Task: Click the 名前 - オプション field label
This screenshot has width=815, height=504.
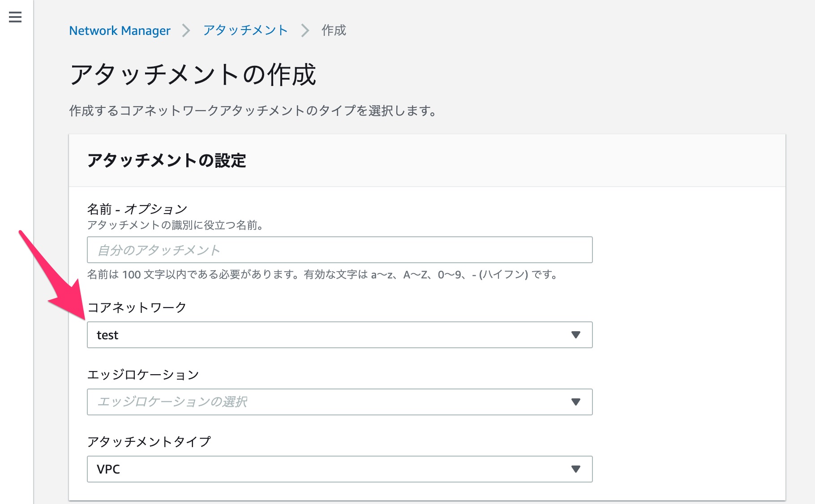Action: click(137, 209)
